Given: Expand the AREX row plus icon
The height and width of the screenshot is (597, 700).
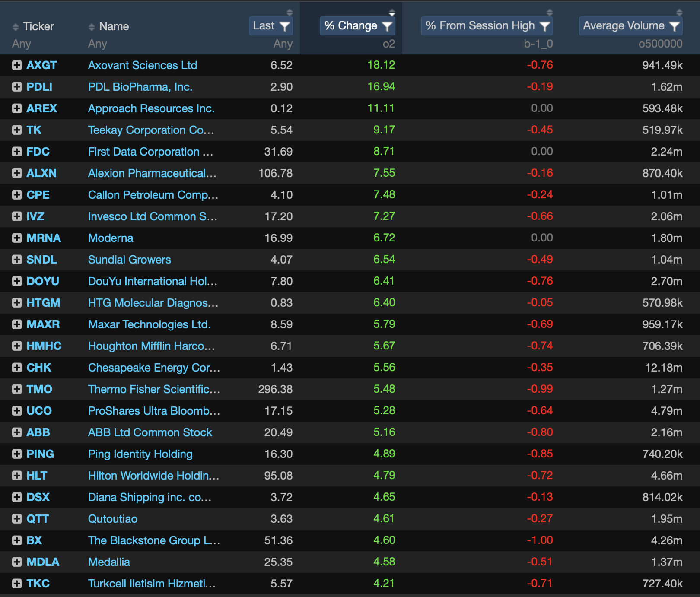Looking at the screenshot, I should click(x=17, y=108).
